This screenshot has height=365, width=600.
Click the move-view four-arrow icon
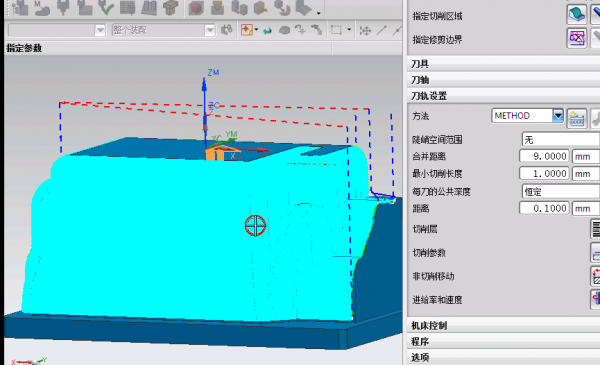(x=365, y=31)
